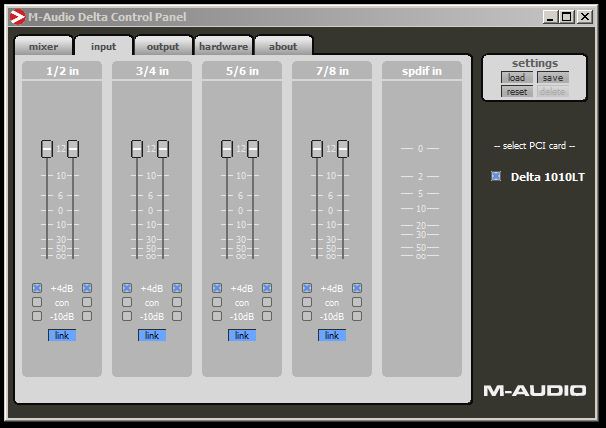Maximize the Delta Control Panel window
This screenshot has width=606, height=428.
(567, 17)
